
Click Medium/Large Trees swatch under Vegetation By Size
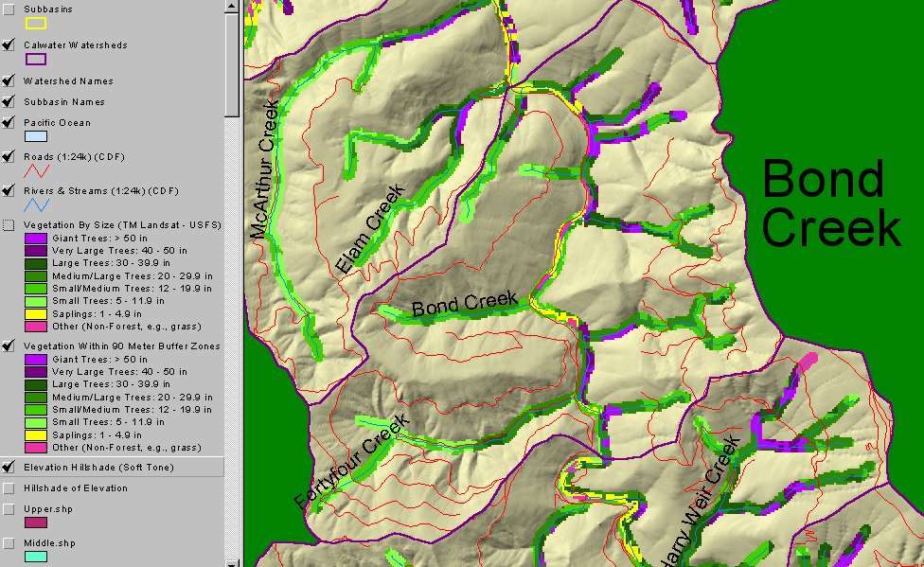click(35, 276)
